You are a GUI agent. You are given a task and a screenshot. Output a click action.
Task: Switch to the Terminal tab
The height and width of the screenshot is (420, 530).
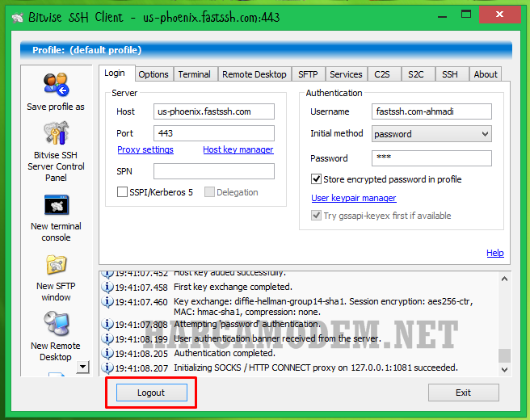tap(195, 74)
